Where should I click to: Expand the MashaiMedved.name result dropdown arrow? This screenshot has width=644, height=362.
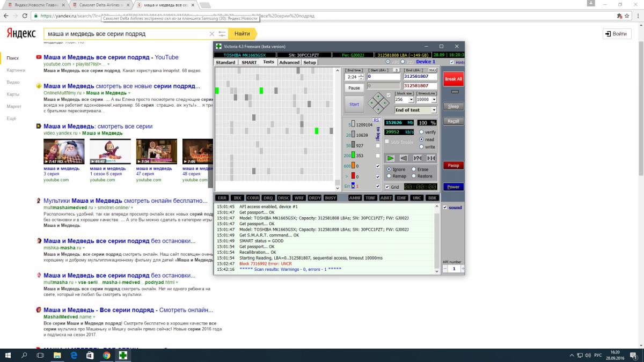coord(94,317)
